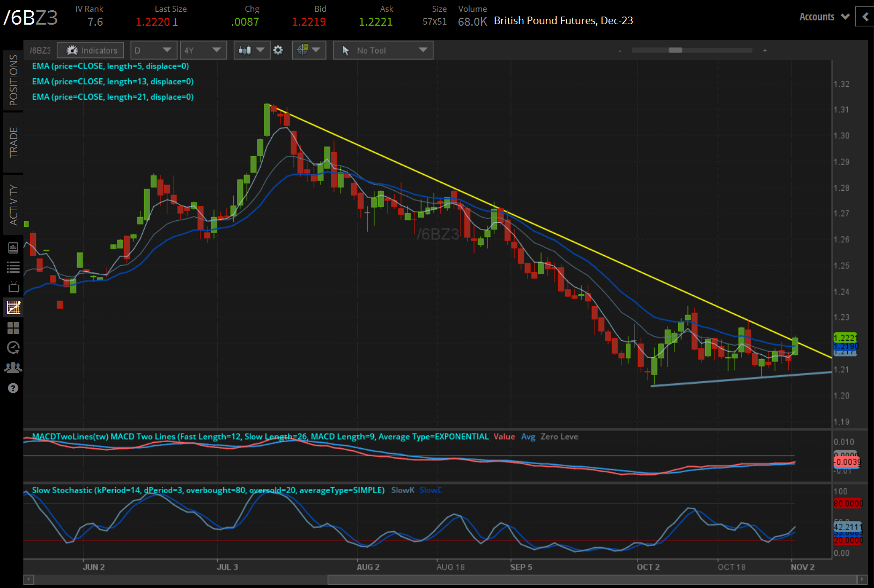Click the SlowK legend label
This screenshot has height=588, width=874.
coord(403,490)
